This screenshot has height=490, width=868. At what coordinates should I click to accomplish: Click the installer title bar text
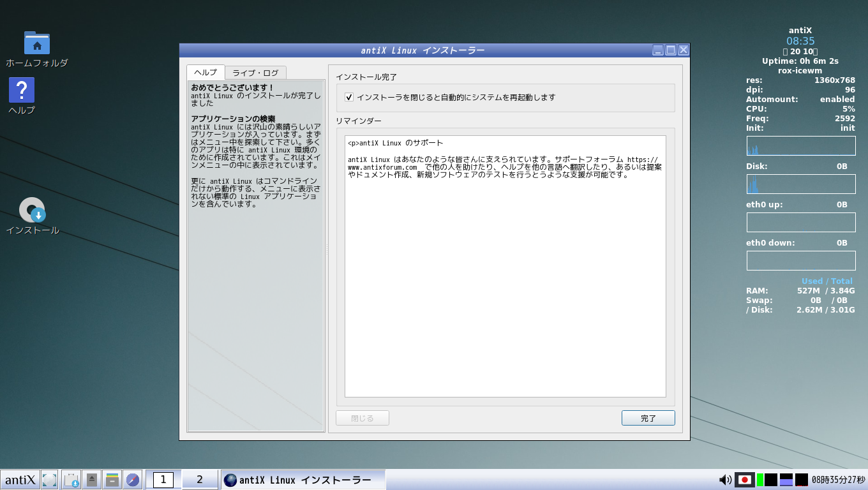pyautogui.click(x=423, y=50)
